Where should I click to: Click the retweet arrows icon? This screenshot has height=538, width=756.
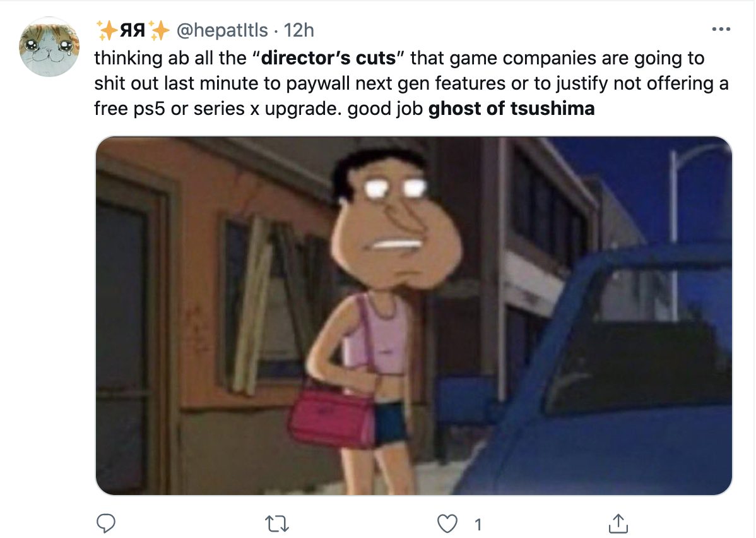(x=277, y=523)
